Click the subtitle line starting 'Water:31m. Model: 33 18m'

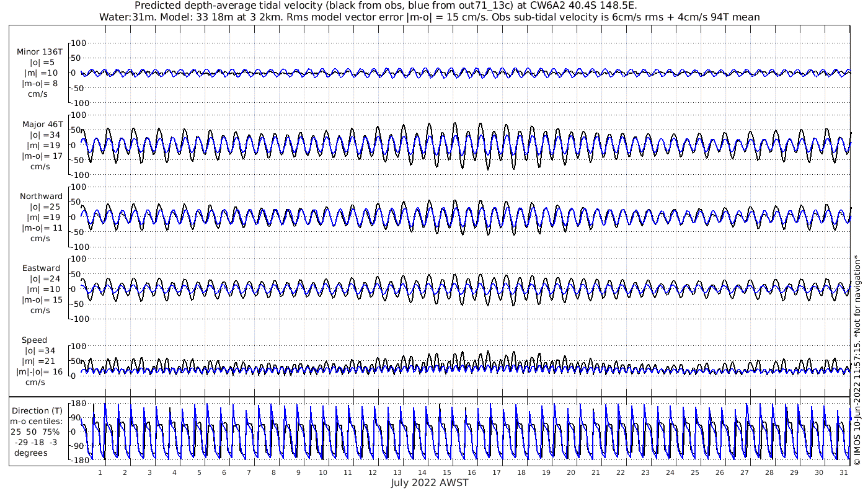pos(429,17)
